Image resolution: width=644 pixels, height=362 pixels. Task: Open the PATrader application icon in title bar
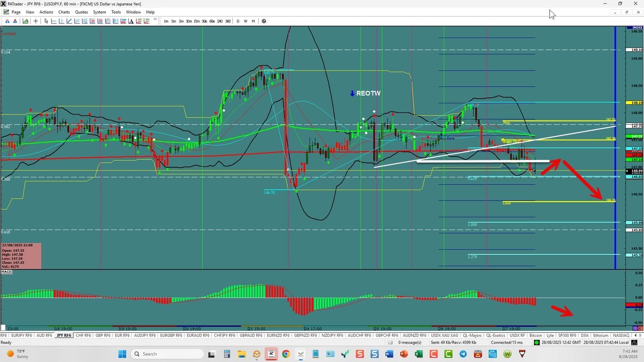pos(3,4)
